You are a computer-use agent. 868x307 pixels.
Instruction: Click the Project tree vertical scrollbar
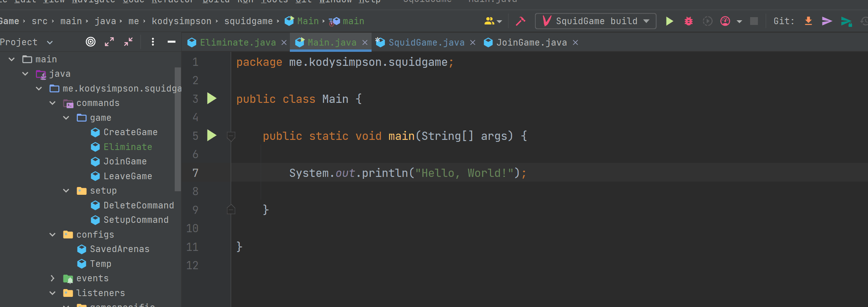[178, 129]
